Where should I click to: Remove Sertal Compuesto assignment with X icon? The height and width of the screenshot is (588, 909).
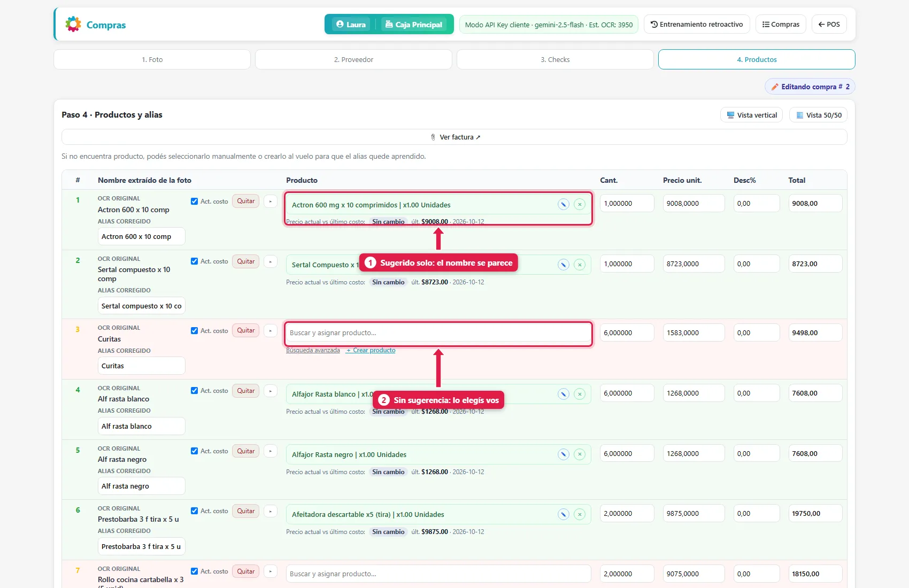580,265
